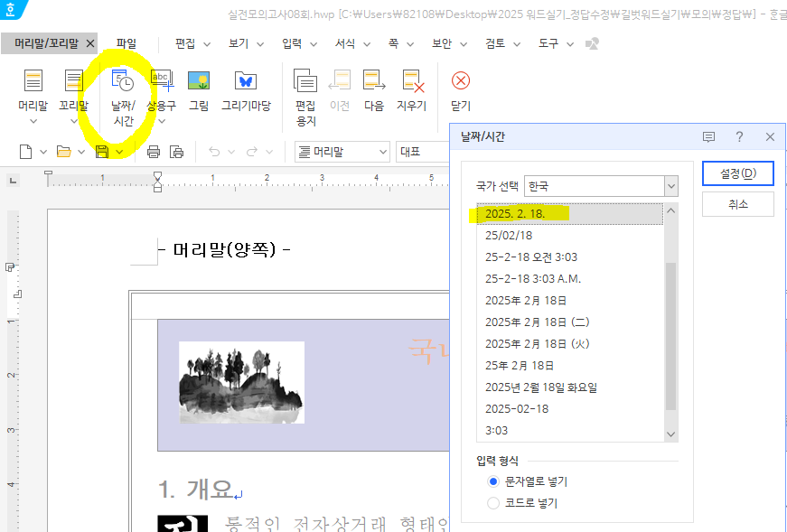Expand the 편집 menu dropdown arrow

207,43
